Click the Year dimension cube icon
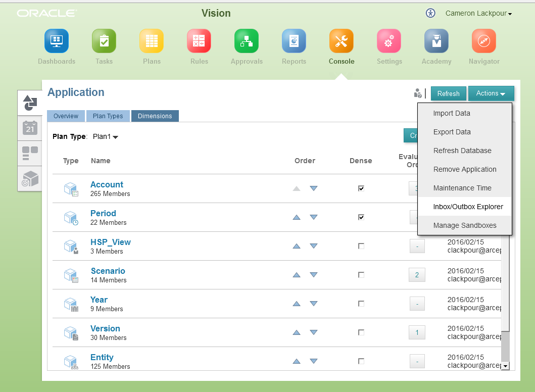The image size is (535, 392). click(x=71, y=304)
